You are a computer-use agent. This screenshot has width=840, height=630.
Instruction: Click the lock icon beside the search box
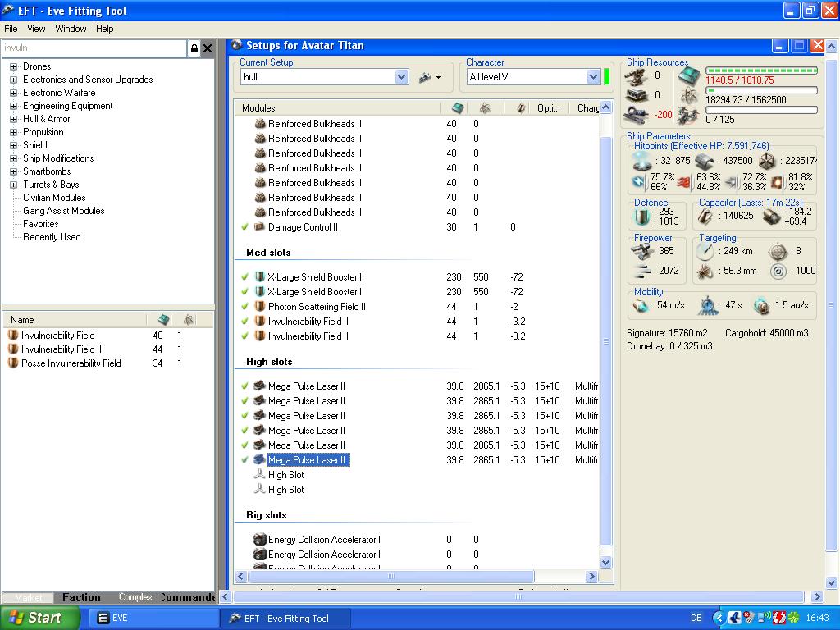tap(194, 48)
